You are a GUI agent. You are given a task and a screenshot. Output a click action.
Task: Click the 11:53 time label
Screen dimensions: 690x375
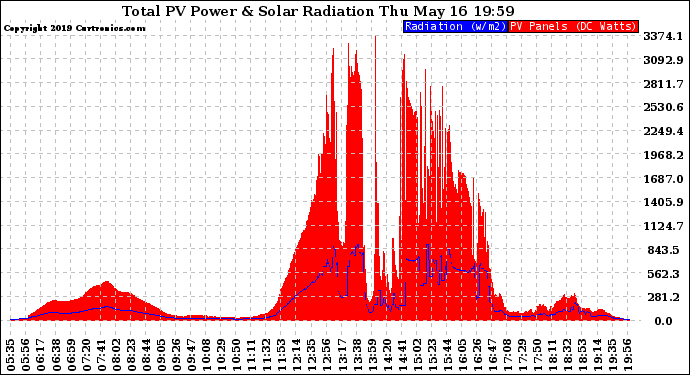pos(282,355)
